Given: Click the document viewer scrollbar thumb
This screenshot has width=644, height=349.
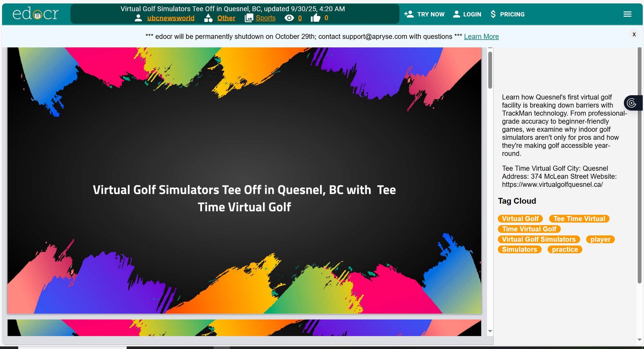Looking at the screenshot, I should pyautogui.click(x=490, y=70).
